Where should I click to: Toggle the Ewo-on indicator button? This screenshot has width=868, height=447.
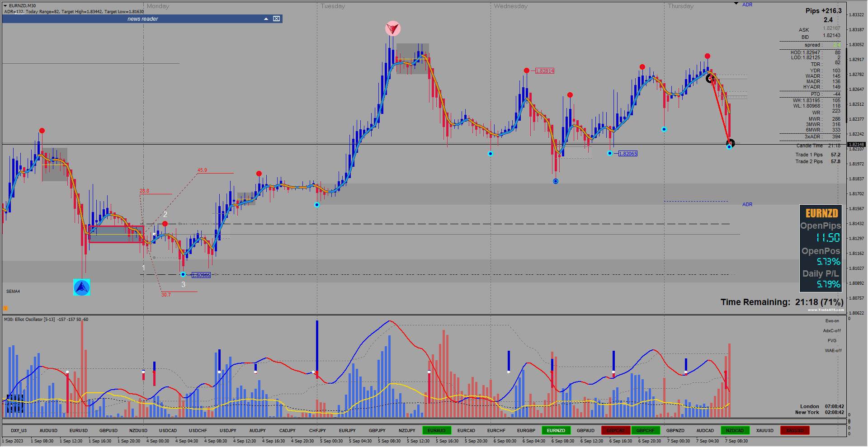pyautogui.click(x=832, y=321)
